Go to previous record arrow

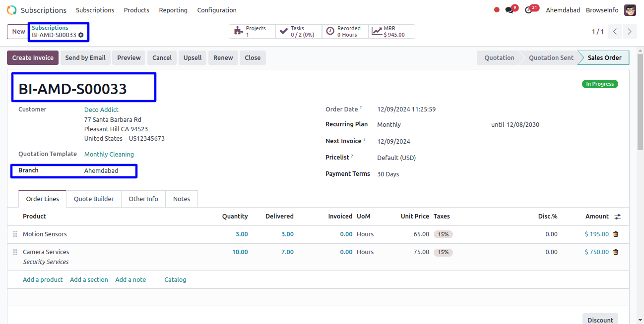(615, 32)
